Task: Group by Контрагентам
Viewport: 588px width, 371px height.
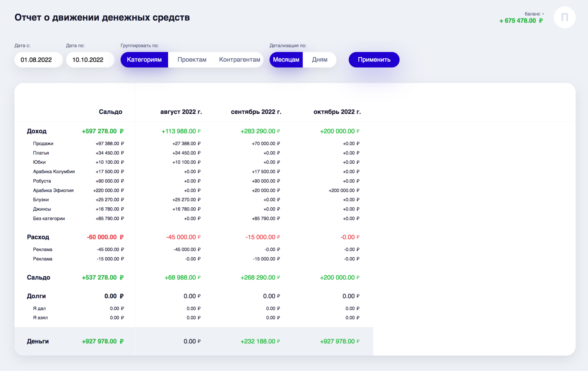Action: pos(239,60)
